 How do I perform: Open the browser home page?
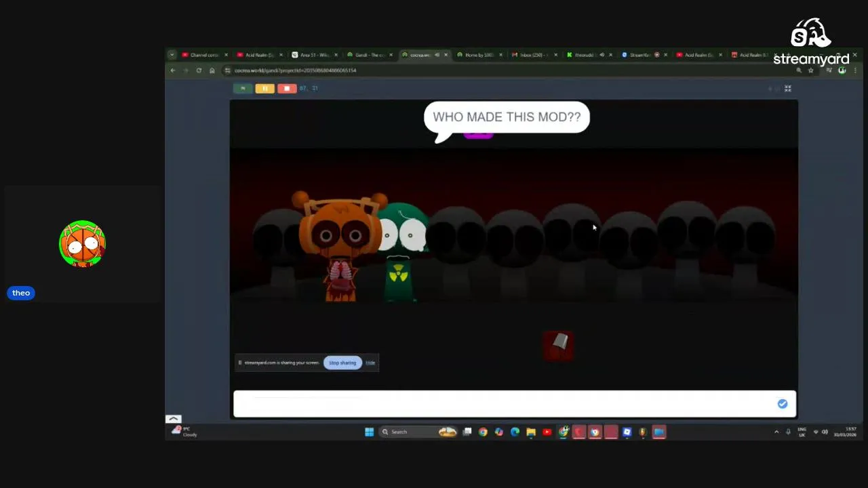[x=212, y=70]
